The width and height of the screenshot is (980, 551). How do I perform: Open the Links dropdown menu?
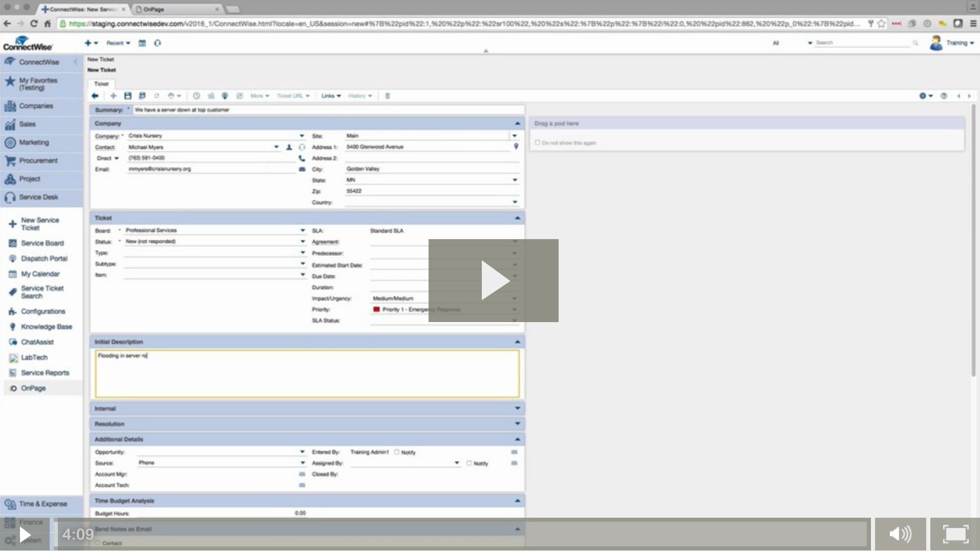point(331,96)
